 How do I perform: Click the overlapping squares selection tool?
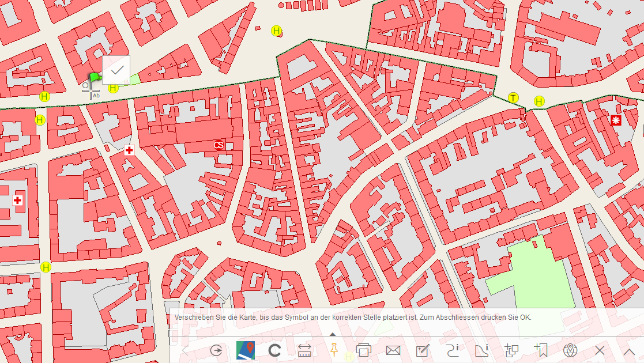[511, 350]
